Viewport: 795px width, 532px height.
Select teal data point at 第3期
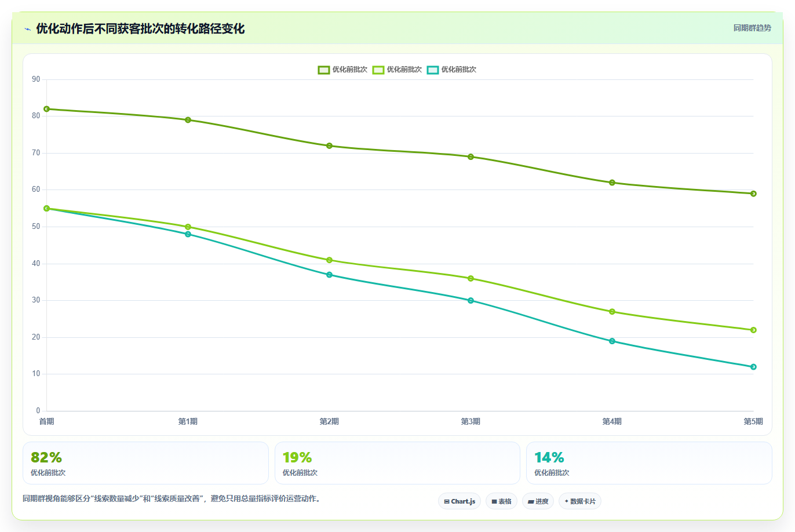point(471,300)
